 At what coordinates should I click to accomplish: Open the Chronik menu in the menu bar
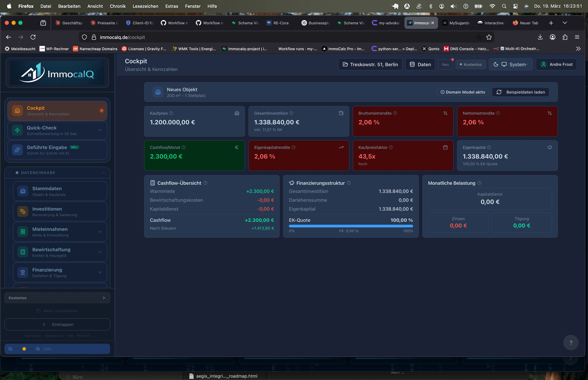point(118,6)
